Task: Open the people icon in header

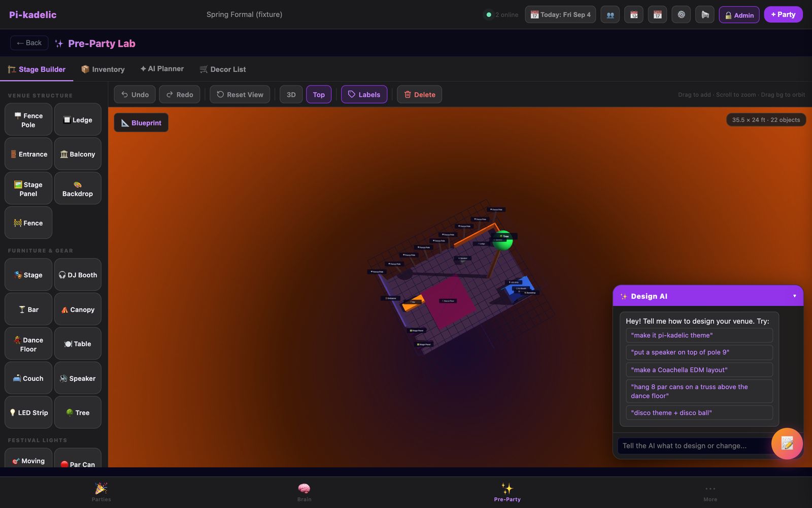Action: coord(610,15)
